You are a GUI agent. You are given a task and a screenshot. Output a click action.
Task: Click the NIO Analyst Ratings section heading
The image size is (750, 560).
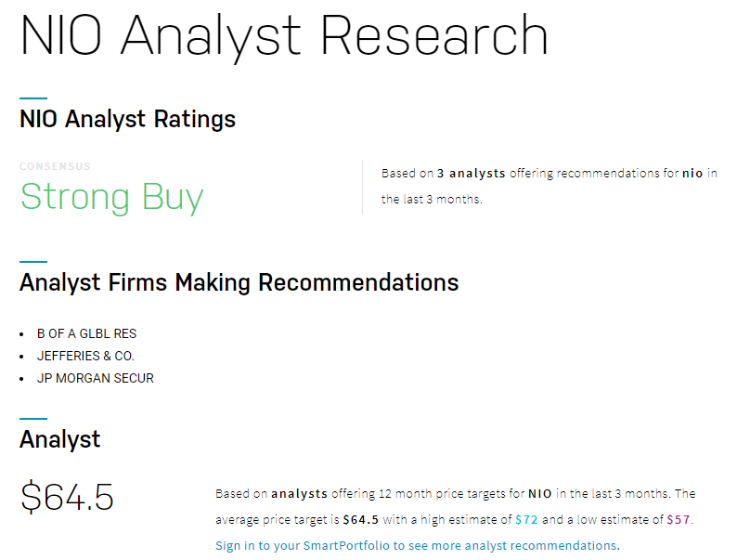(127, 120)
